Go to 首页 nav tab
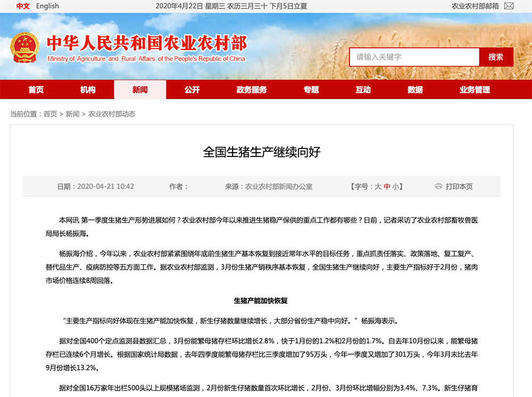Screen dimensions: 532x397 36,89
